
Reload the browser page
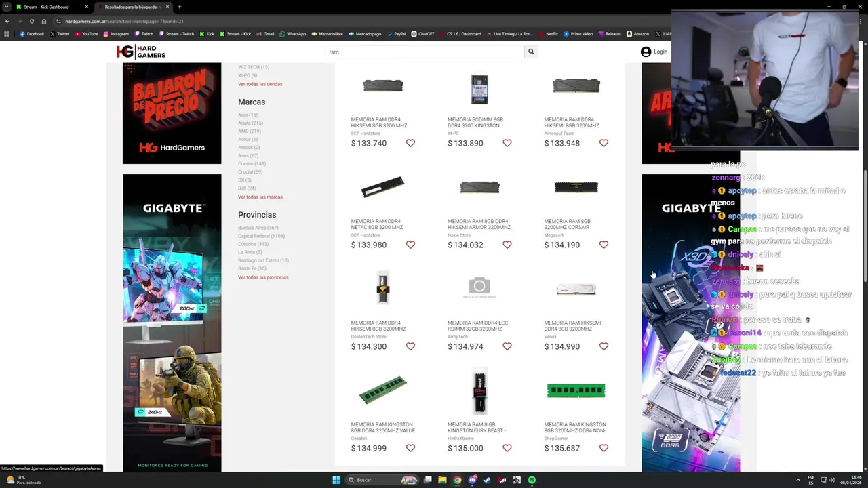31,21
